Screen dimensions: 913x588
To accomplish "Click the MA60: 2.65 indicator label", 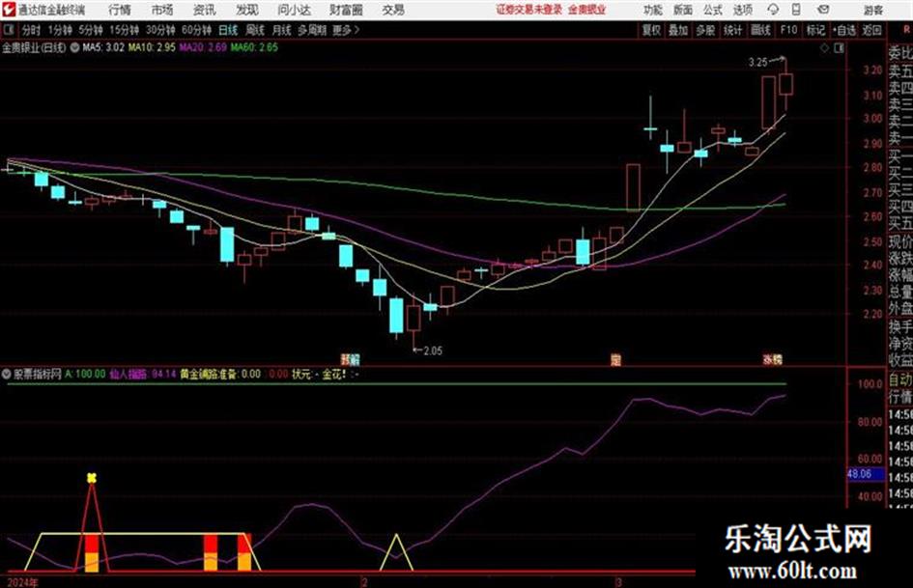I will 254,48.
